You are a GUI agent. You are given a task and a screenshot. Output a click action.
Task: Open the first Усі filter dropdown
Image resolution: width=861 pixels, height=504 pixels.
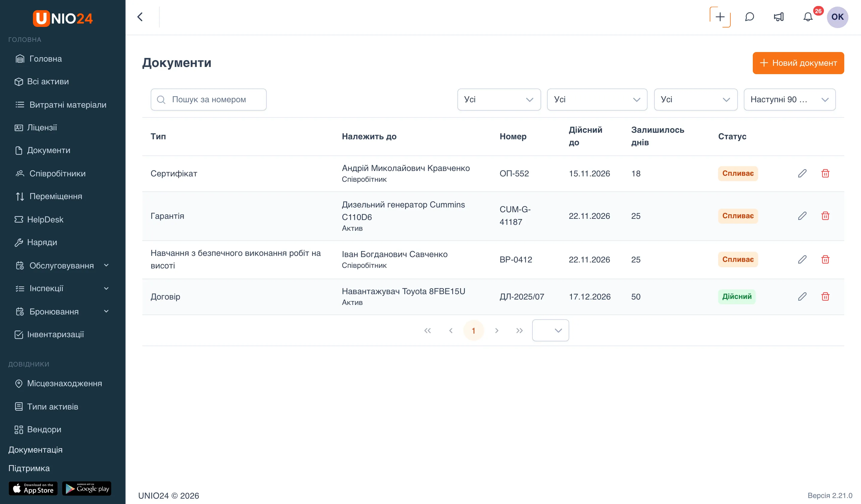click(x=499, y=100)
